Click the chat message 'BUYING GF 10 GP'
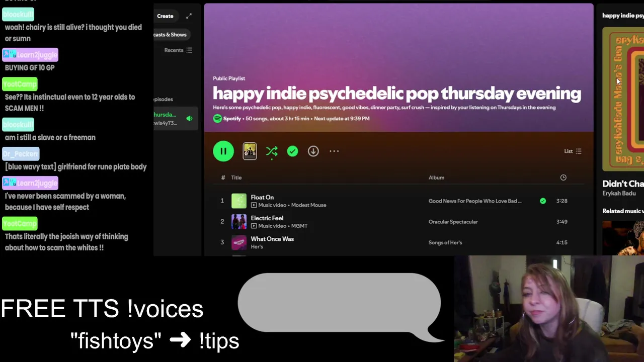 (30, 68)
